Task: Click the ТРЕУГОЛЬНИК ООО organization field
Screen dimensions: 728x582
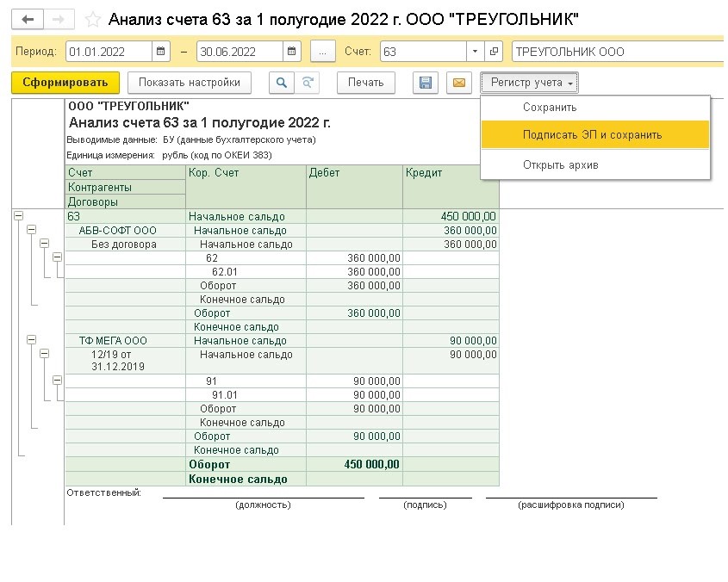Action: coord(616,52)
